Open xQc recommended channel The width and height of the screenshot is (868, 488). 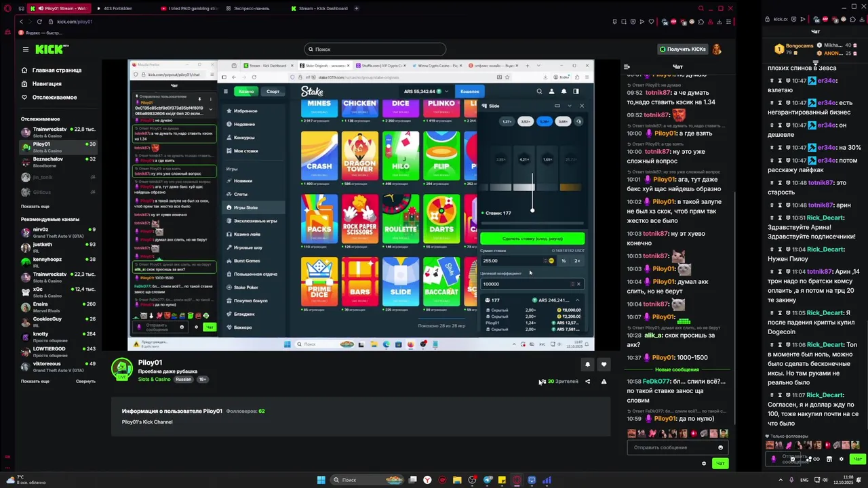[x=58, y=292]
